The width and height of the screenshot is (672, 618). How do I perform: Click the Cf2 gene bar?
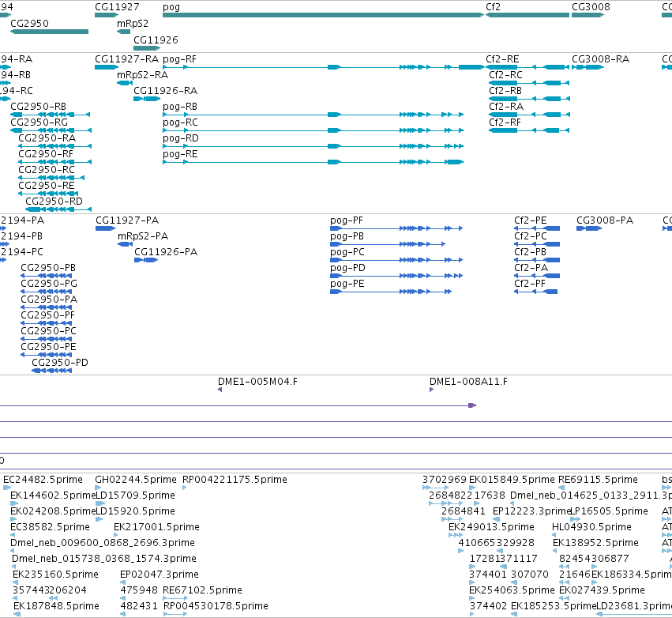pos(527,15)
